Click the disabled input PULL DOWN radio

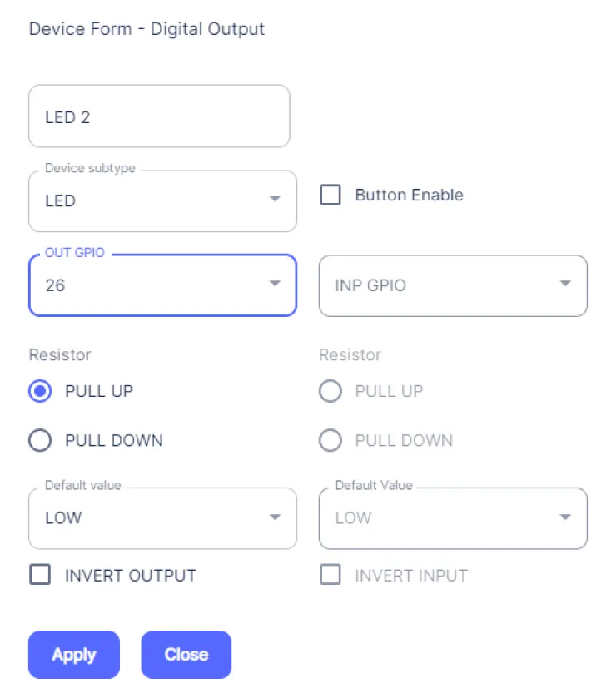330,440
